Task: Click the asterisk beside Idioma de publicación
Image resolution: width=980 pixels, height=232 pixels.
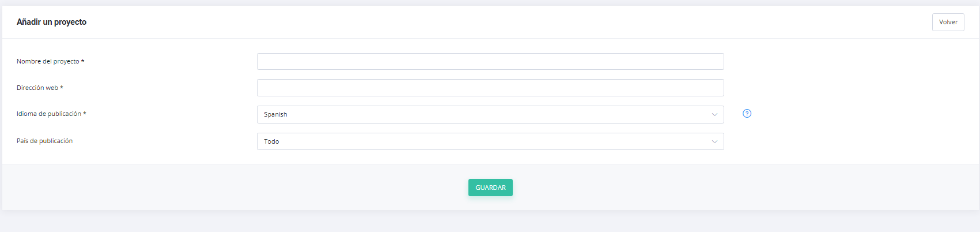Action: 85,113
